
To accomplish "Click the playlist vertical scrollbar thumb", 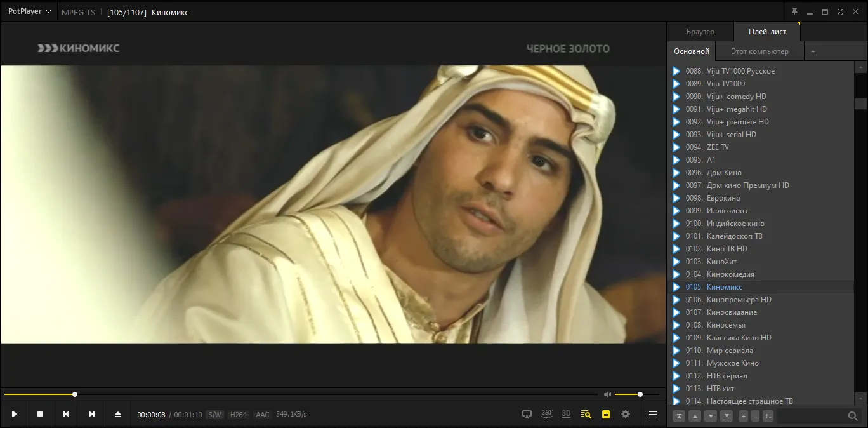I will [x=860, y=104].
